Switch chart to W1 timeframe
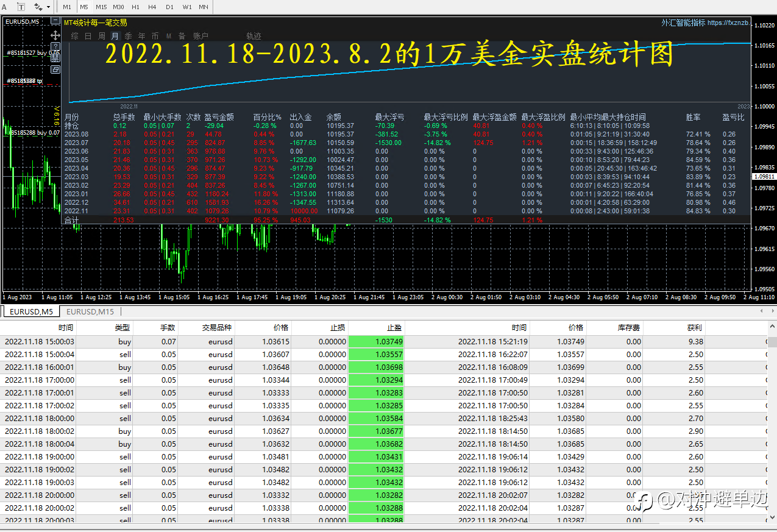777x532 pixels. [x=186, y=7]
